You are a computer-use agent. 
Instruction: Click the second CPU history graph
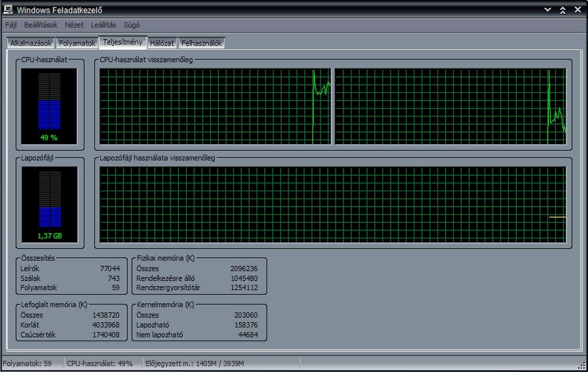[x=450, y=106]
